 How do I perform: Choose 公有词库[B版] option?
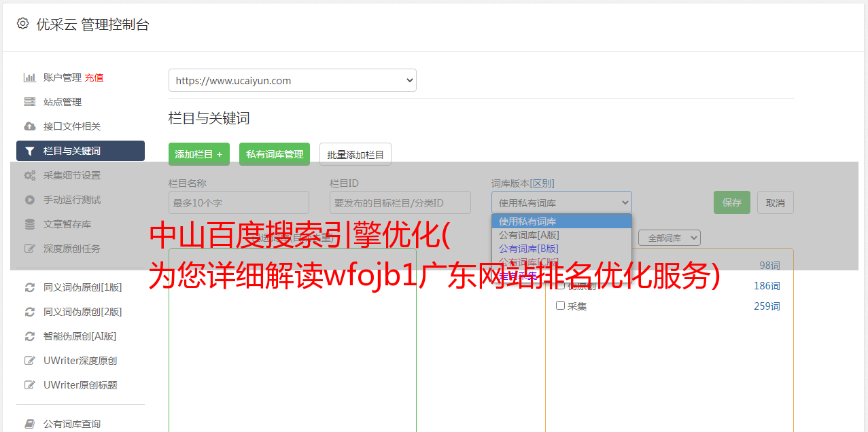(561, 249)
